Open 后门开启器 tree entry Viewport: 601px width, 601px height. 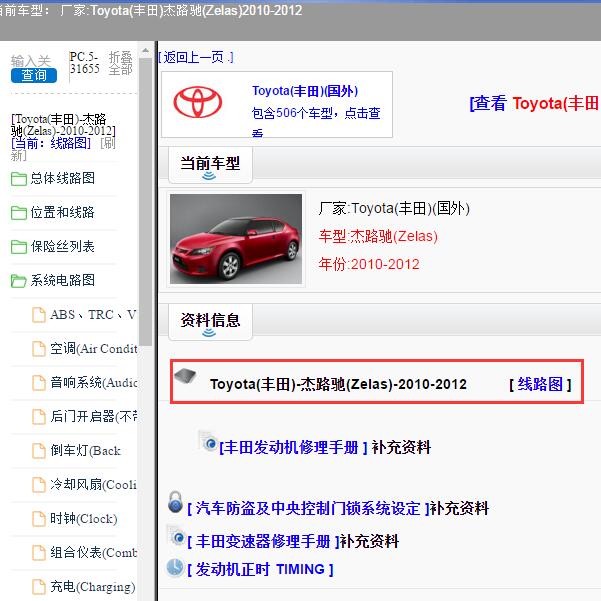point(94,417)
